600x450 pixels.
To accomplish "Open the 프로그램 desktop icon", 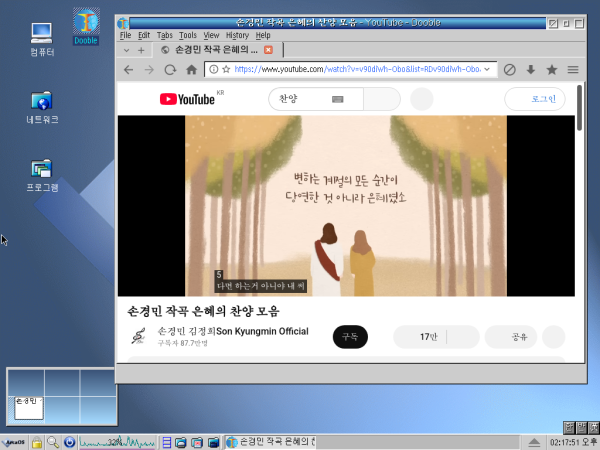I will (42, 176).
